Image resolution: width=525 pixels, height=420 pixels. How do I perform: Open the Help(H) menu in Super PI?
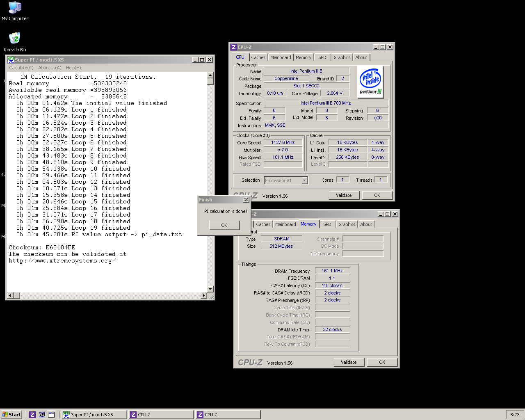point(73,68)
